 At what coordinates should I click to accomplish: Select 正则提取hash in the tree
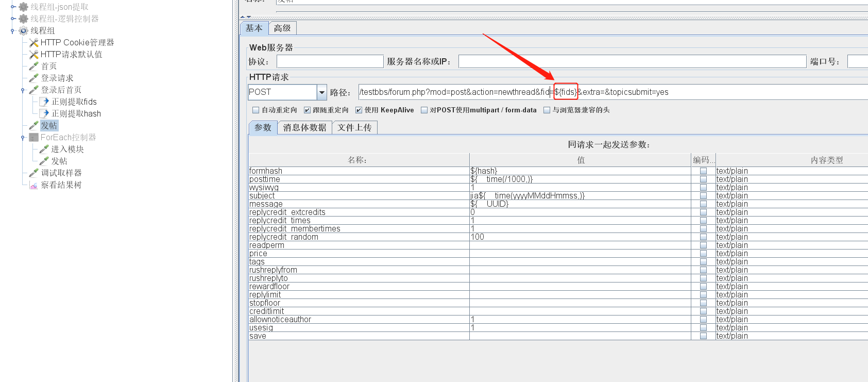(x=76, y=113)
